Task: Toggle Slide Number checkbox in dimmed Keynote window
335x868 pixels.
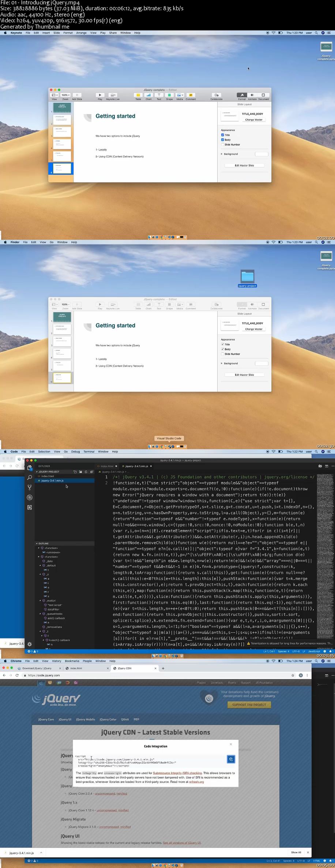Action: coord(222,354)
